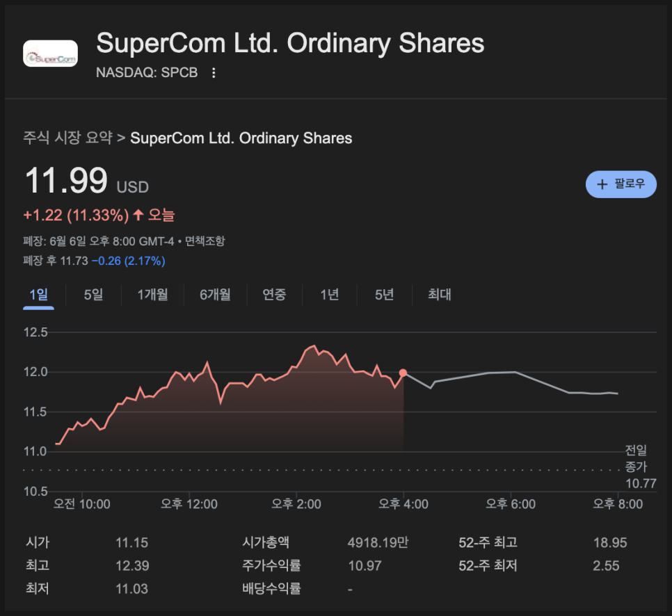
Task: Click the 시가총액 value 4918.19만
Action: 378,543
